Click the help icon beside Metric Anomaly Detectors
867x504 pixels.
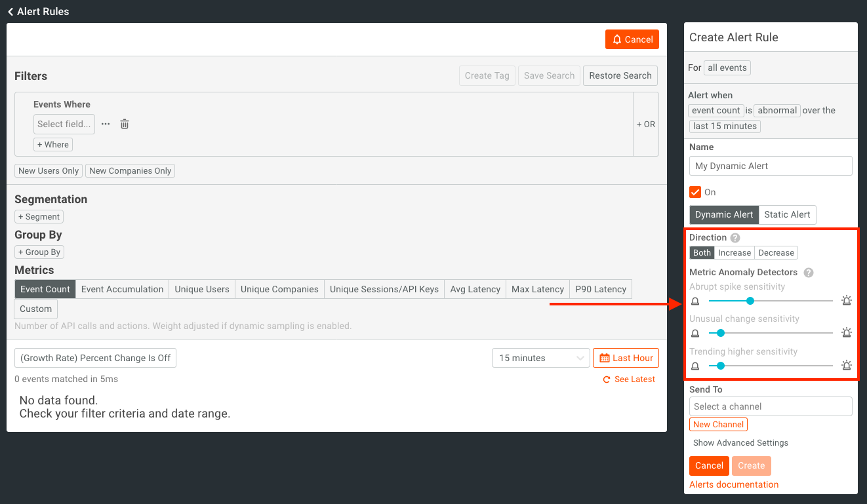coord(809,273)
